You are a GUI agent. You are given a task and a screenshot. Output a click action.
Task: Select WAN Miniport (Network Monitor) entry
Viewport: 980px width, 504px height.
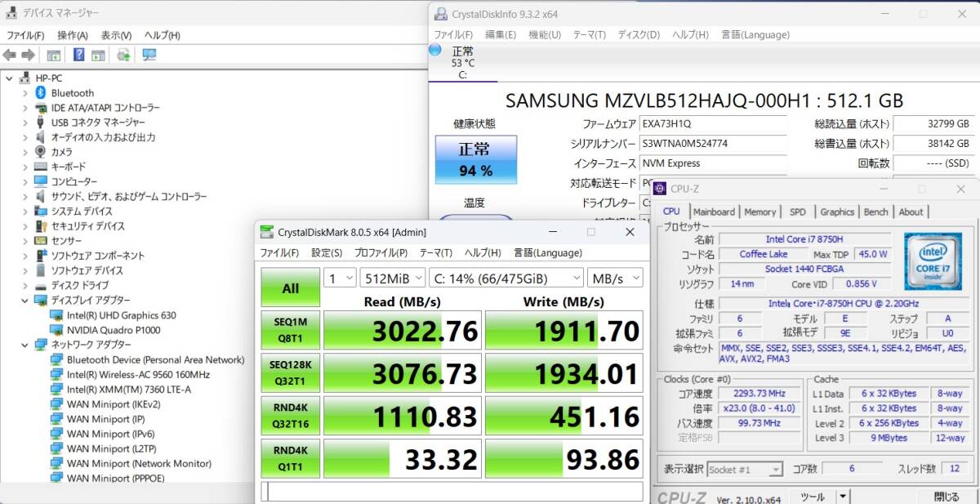(x=139, y=463)
